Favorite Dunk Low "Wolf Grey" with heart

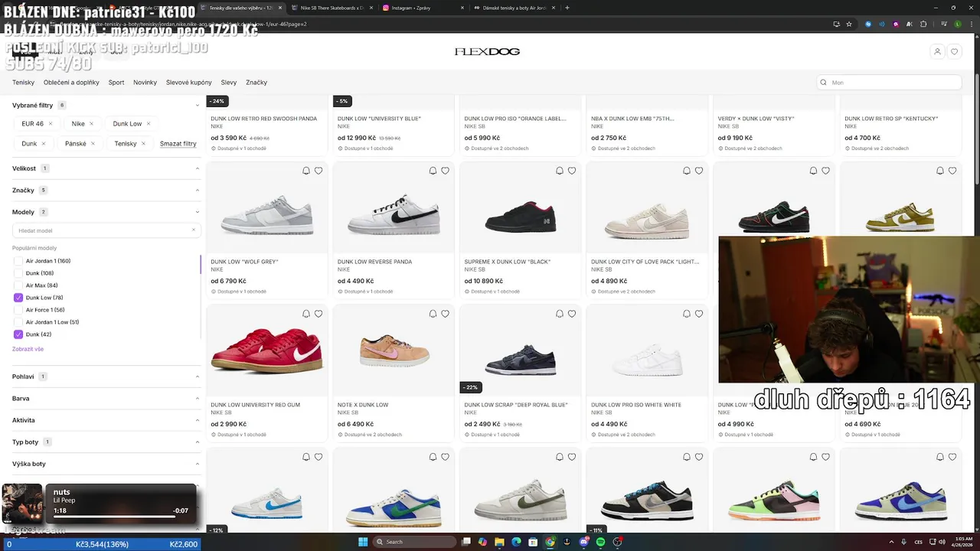(318, 171)
